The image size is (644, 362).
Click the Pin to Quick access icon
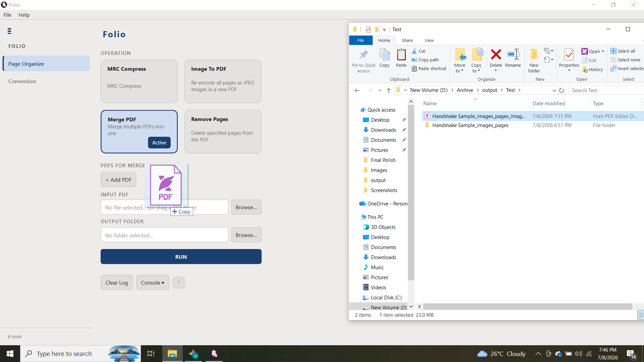(364, 55)
